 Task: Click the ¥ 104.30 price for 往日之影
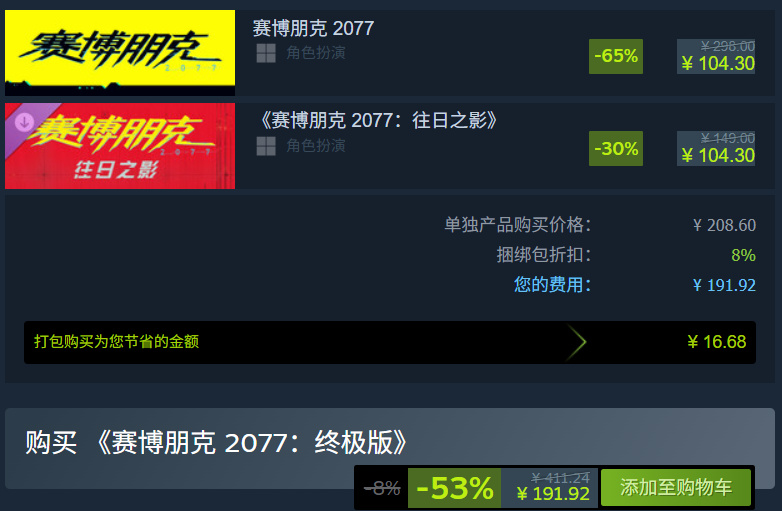(x=718, y=156)
